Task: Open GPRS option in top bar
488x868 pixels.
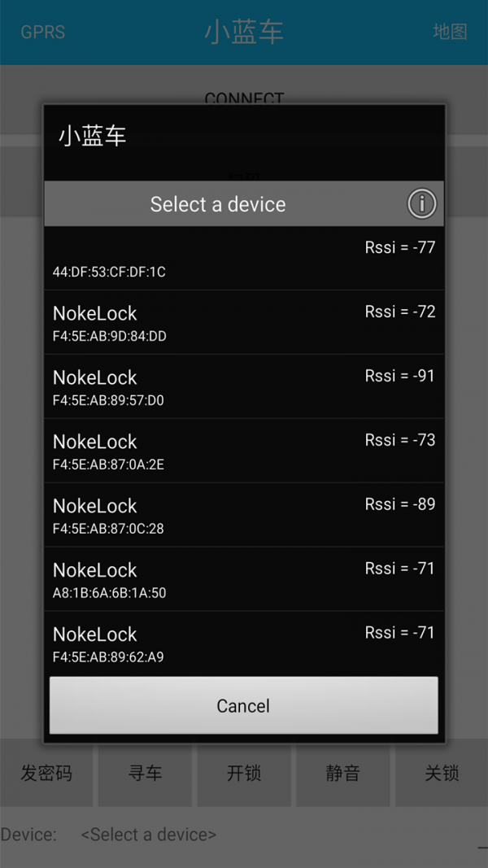Action: 42,33
